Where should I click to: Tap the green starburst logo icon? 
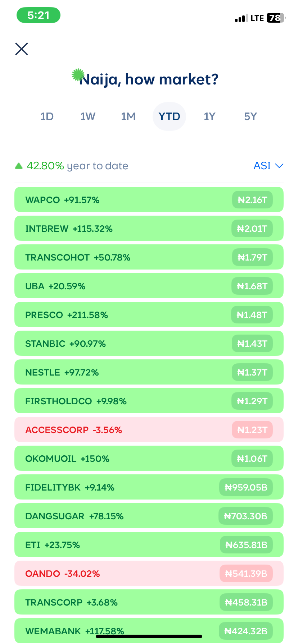(x=78, y=75)
